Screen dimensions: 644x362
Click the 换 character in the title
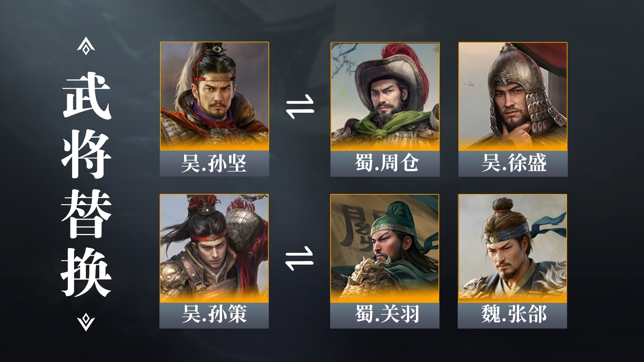[x=87, y=273]
